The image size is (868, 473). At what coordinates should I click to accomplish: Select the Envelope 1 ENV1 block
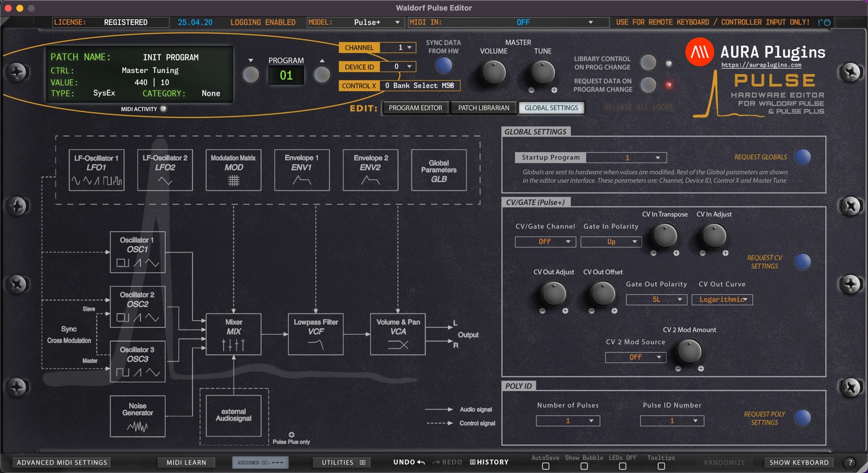pyautogui.click(x=301, y=170)
